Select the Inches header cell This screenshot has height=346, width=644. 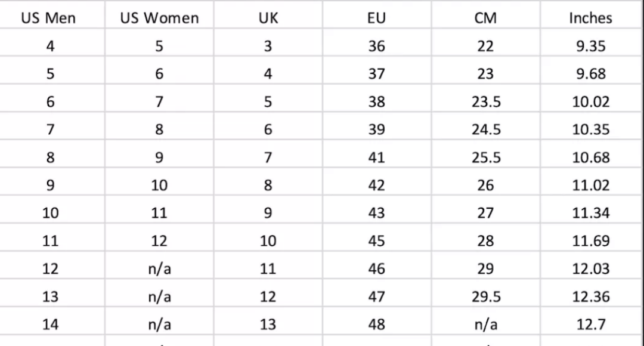coord(590,18)
